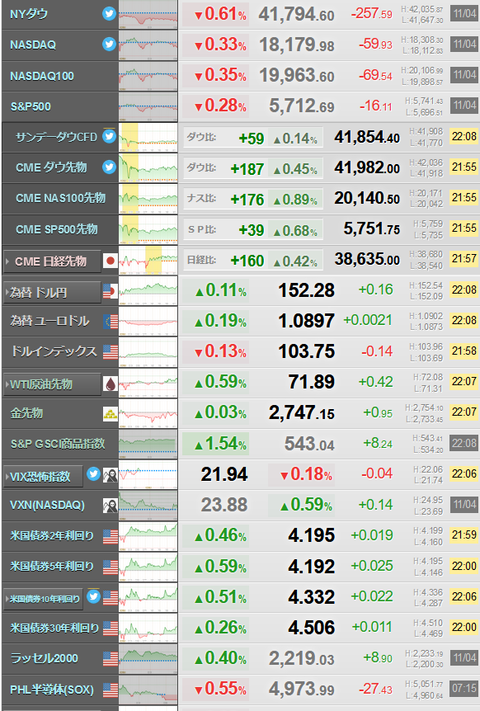Open CME NAS100先物 link
This screenshot has height=711, width=480.
point(61,198)
